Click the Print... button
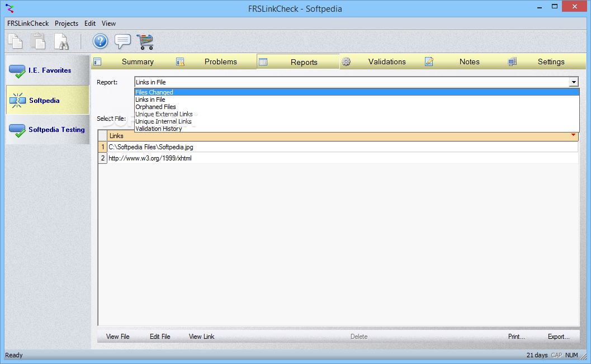 pyautogui.click(x=517, y=337)
